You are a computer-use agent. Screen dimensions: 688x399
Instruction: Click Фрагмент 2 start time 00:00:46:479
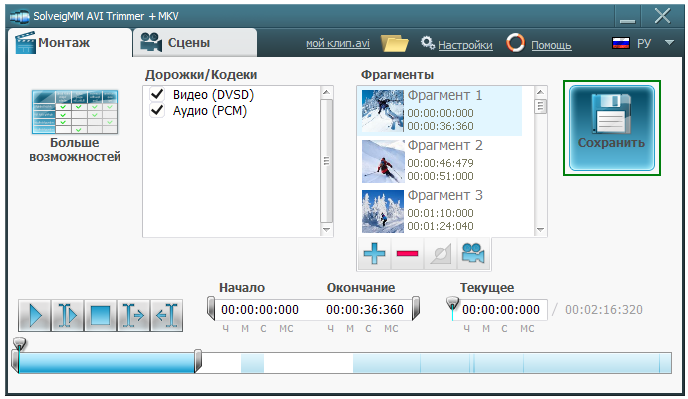click(440, 163)
